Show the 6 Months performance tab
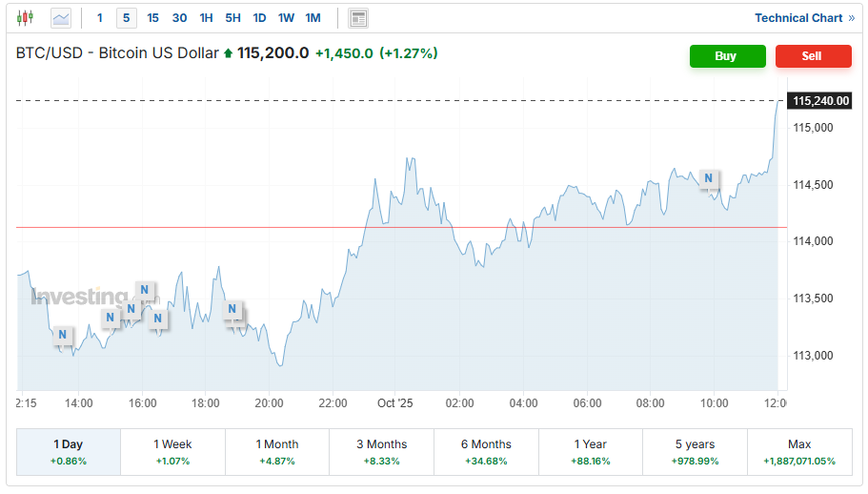Viewport: 868px width, 494px height. [486, 452]
